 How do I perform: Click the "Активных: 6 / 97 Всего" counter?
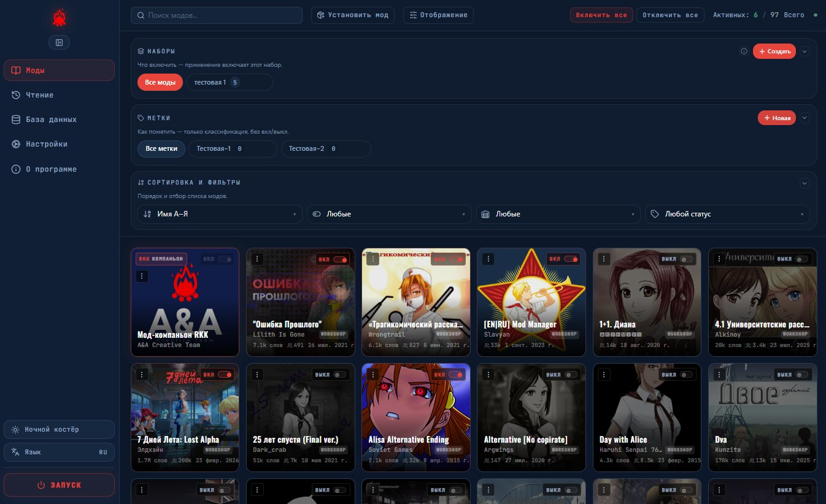(758, 15)
